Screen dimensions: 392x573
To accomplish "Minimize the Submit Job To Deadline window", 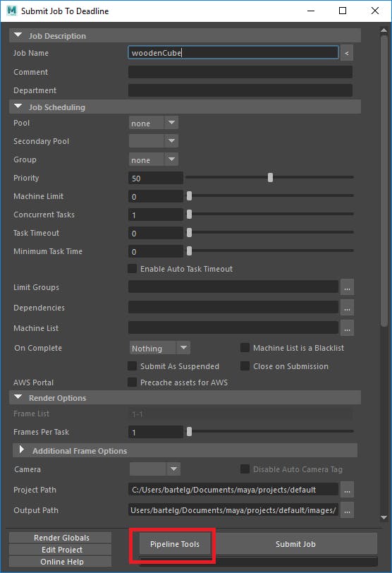I will (x=311, y=11).
